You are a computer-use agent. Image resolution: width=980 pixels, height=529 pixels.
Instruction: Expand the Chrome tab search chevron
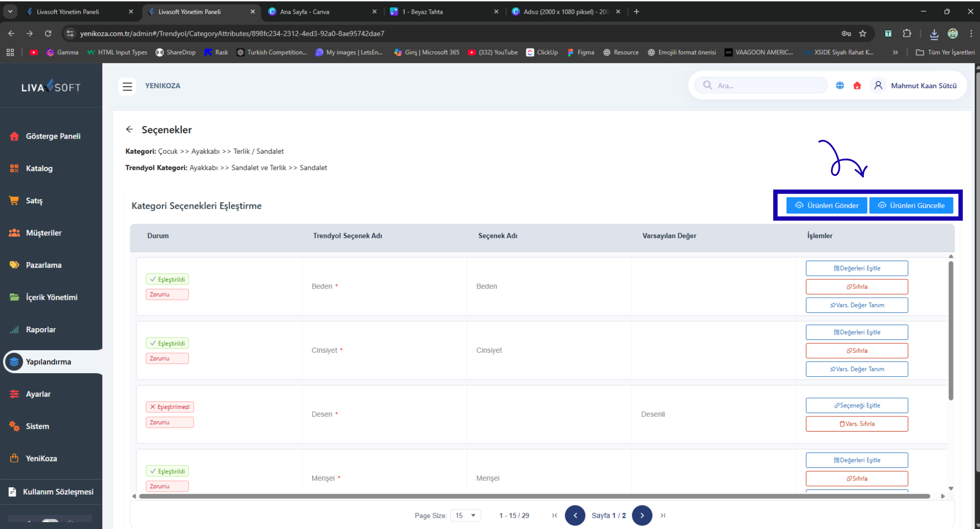(10, 11)
